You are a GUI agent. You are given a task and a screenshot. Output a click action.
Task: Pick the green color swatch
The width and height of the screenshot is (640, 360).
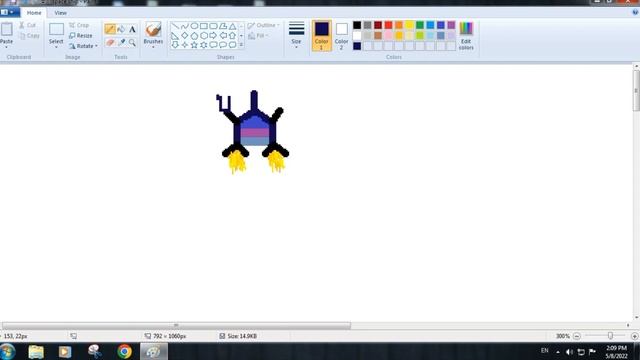(x=420, y=25)
